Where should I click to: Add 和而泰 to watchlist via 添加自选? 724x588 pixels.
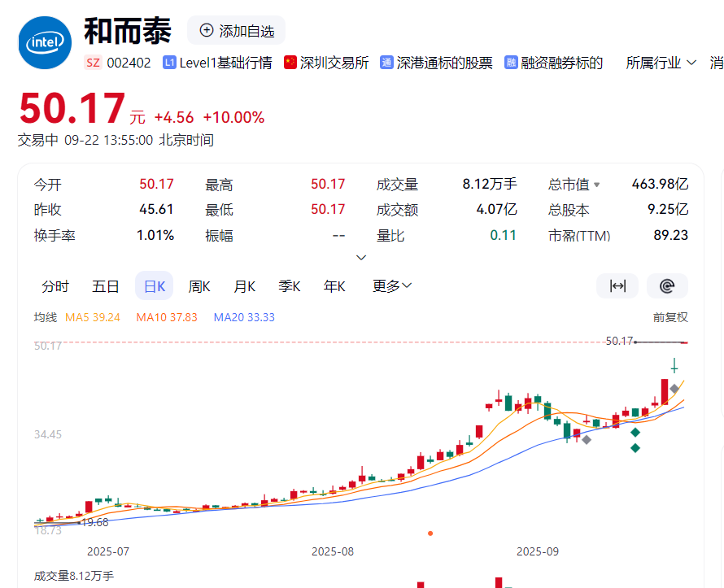pyautogui.click(x=237, y=31)
